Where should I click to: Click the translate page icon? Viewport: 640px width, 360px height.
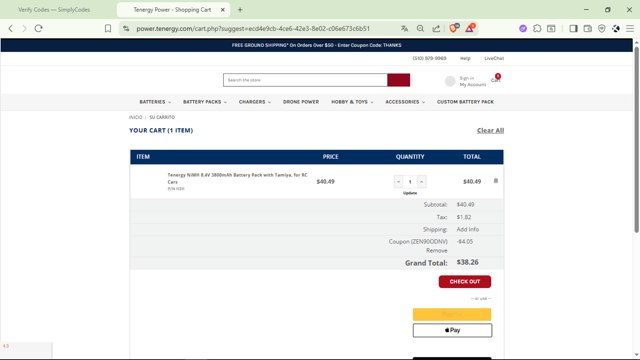pos(404,29)
